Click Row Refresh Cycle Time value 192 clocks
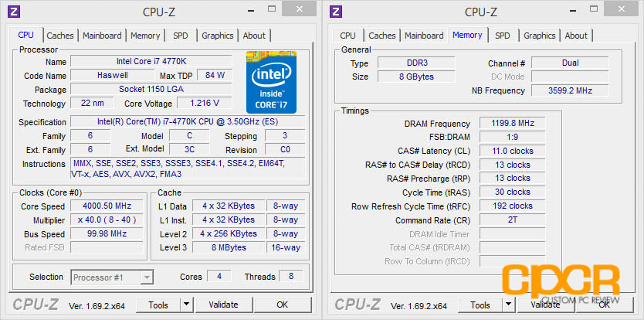 [x=513, y=206]
